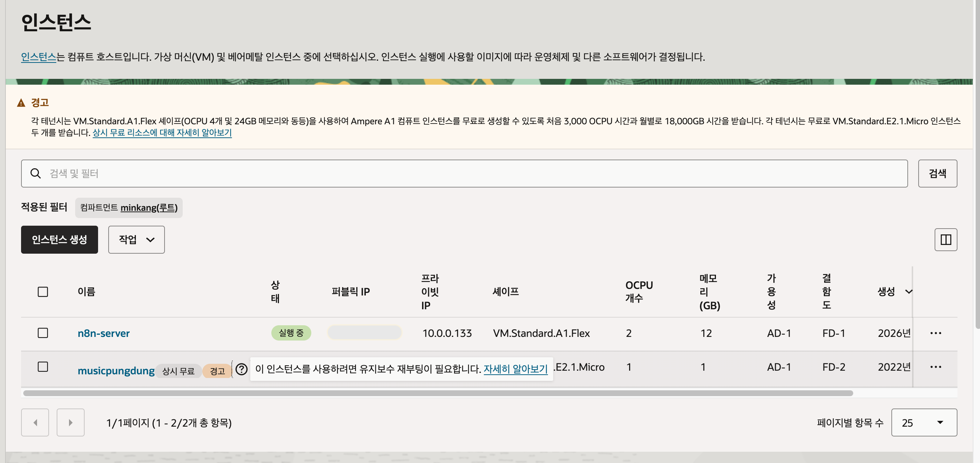This screenshot has width=980, height=463.
Task: Click VM.Standard.A1.Flex shape cell
Action: tap(541, 333)
